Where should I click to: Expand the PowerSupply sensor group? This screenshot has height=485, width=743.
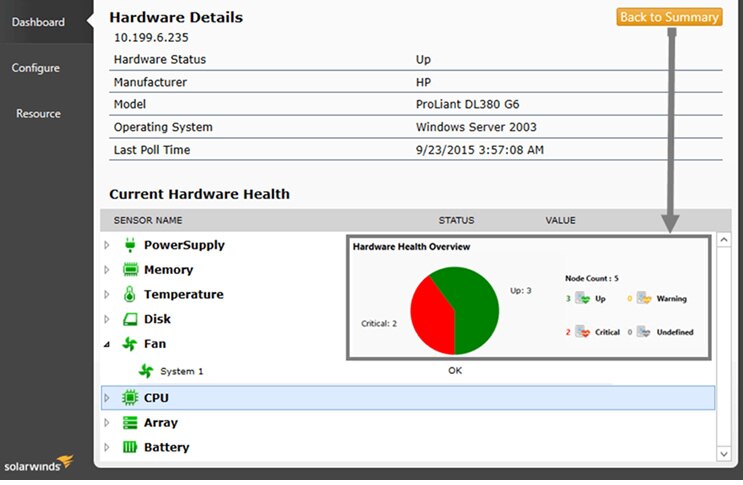click(x=107, y=245)
